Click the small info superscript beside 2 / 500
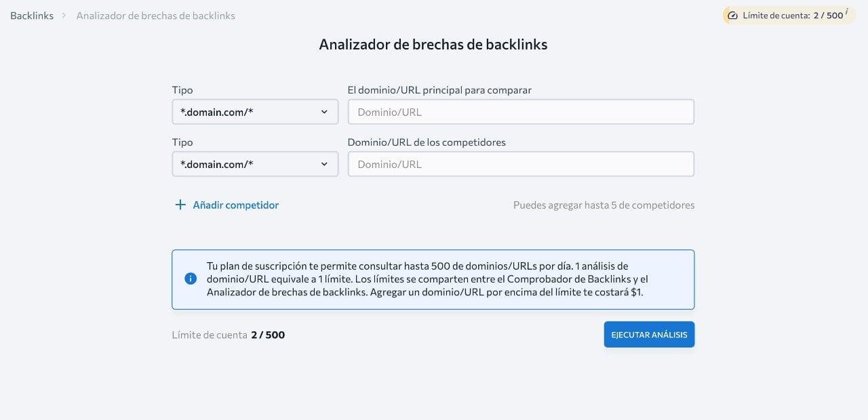This screenshot has width=868, height=420. coord(846,12)
